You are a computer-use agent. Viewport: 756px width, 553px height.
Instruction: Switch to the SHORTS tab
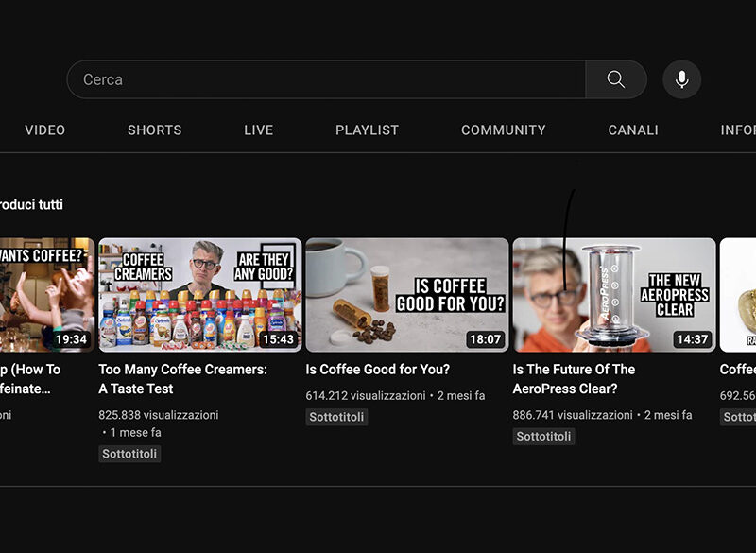pos(155,130)
